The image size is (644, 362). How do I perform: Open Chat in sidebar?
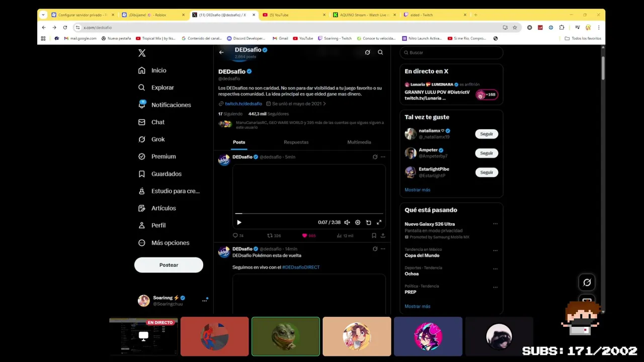[151, 122]
